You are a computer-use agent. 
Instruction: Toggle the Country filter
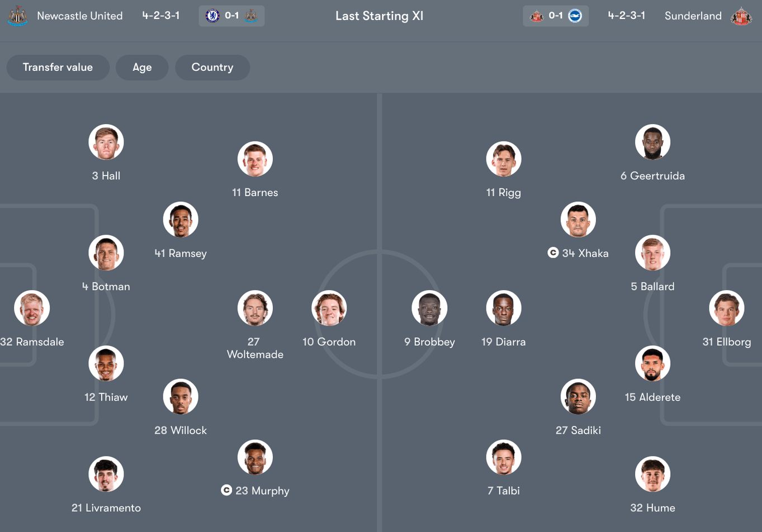(x=212, y=67)
